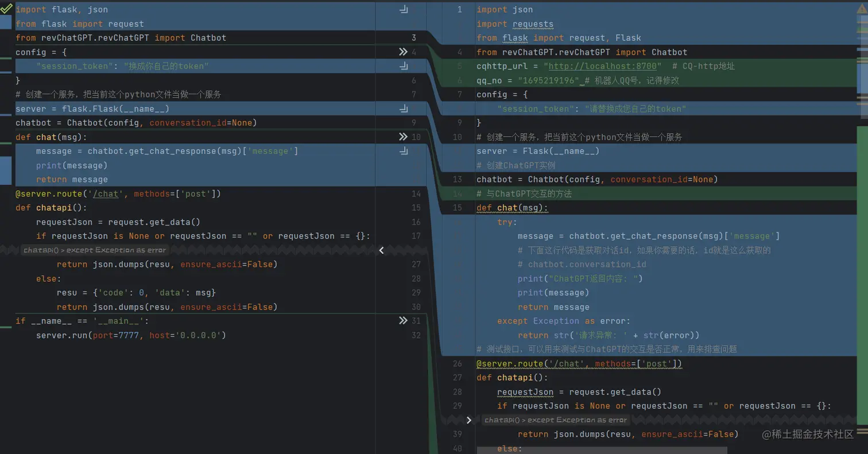Screen dimensions: 868x454
Task: Click the resolve icon on the session_token row
Action: click(x=404, y=66)
